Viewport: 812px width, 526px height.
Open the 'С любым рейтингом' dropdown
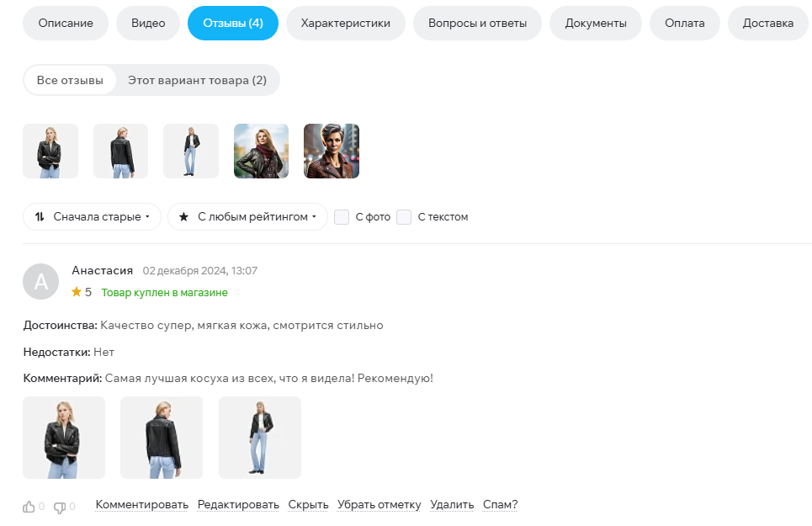coord(247,217)
